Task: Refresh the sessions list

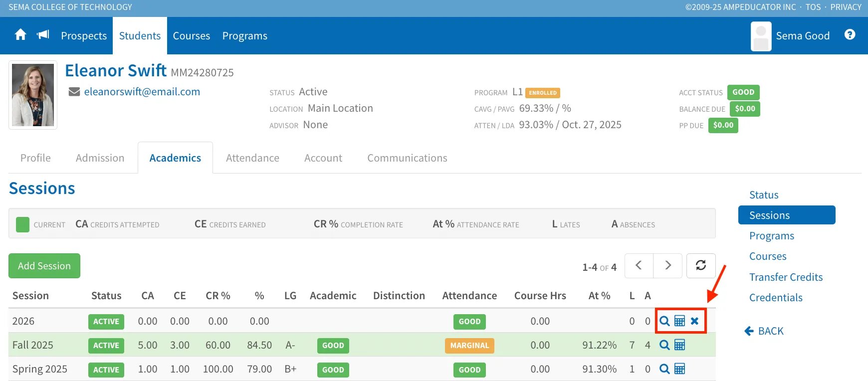Action: pyautogui.click(x=701, y=265)
